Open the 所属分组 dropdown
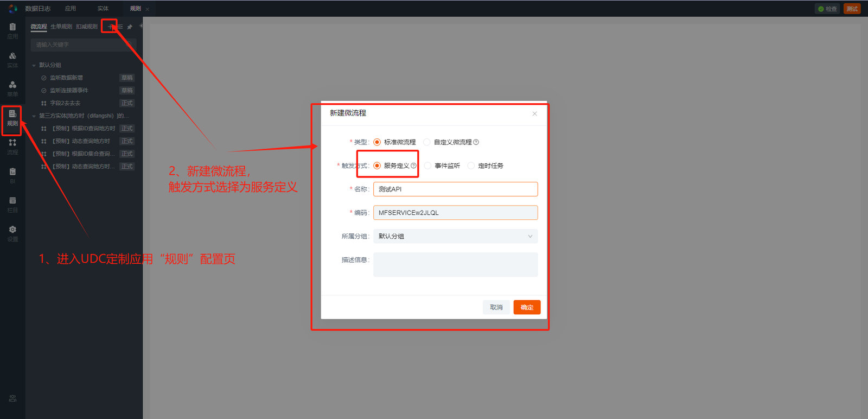868x419 pixels. point(456,236)
